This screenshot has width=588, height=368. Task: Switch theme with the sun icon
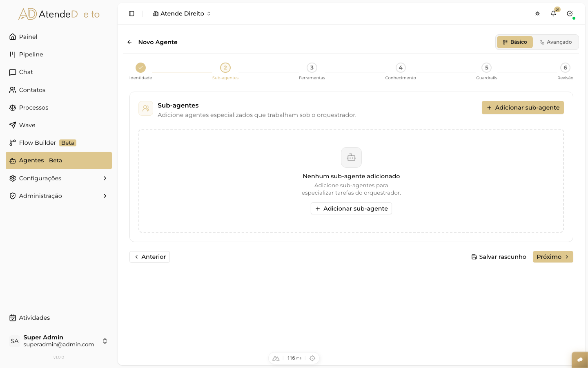click(537, 13)
